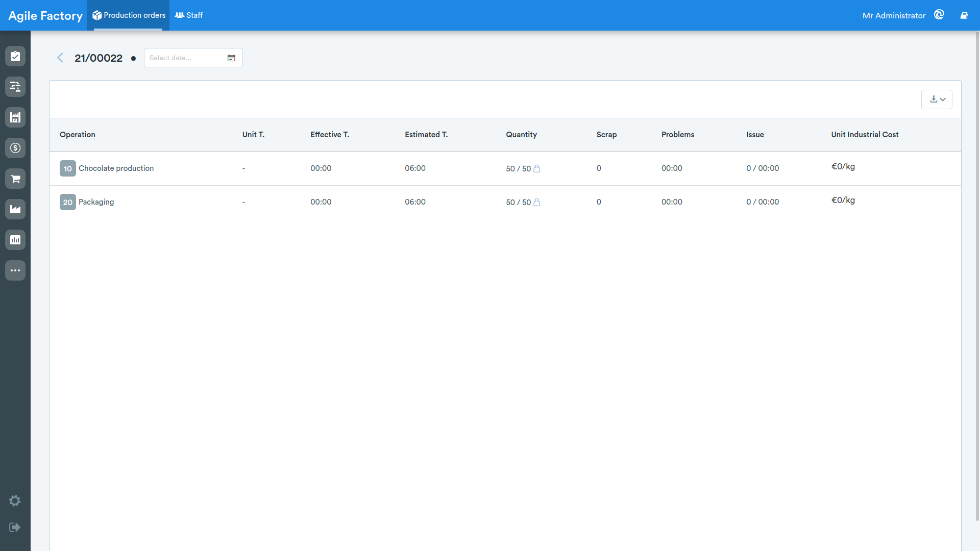Open Mr Administrator user menu
This screenshot has width=980, height=551.
pyautogui.click(x=894, y=16)
